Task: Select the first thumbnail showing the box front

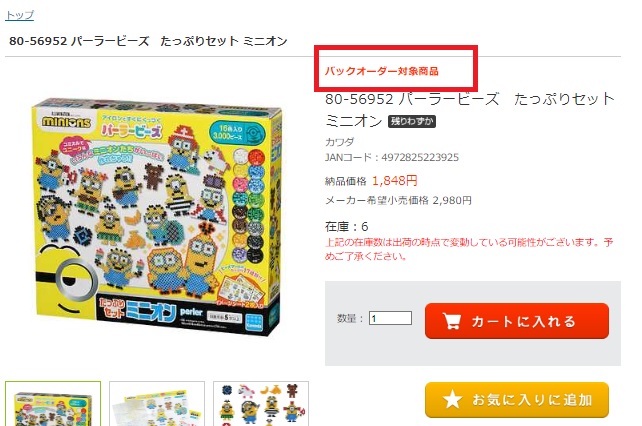Action: click(53, 403)
